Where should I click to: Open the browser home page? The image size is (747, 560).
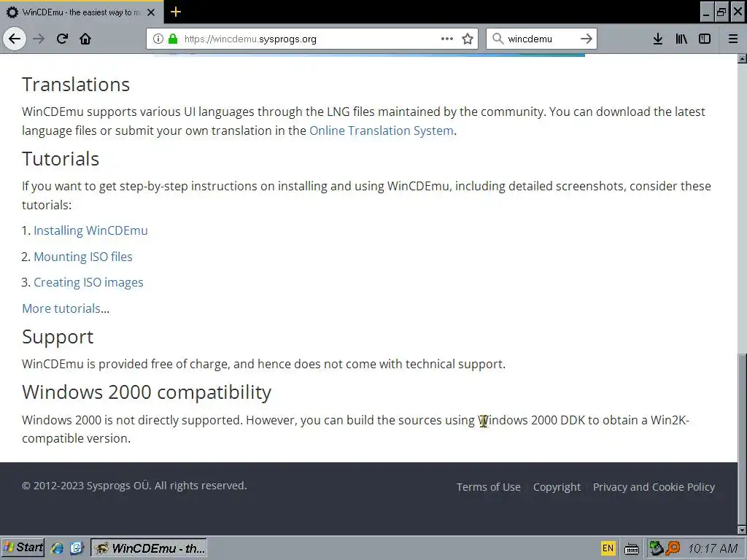pos(85,39)
